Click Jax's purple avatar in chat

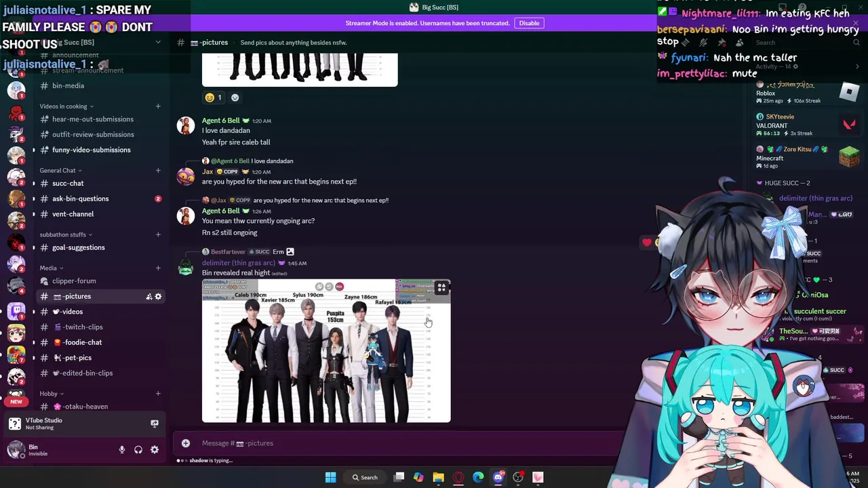click(186, 176)
